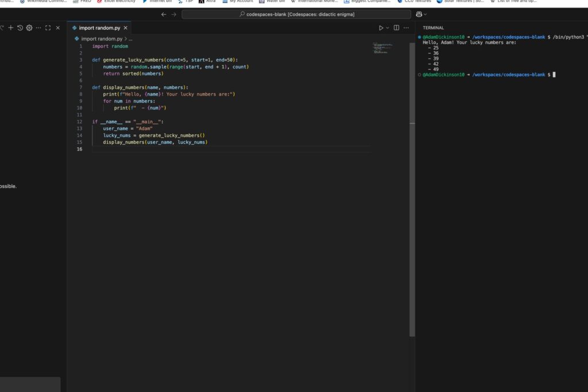This screenshot has height=392, width=588.
Task: Click the terminal prompt cursor
Action: pos(554,75)
